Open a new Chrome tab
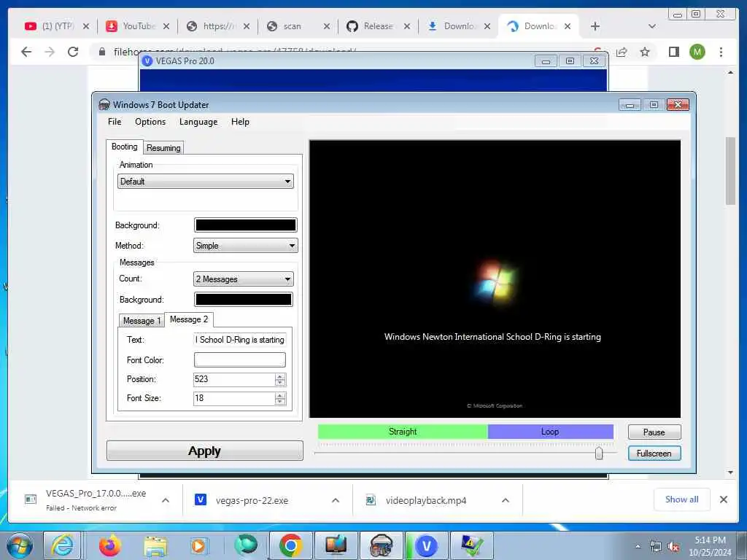The width and height of the screenshot is (747, 560). [595, 26]
